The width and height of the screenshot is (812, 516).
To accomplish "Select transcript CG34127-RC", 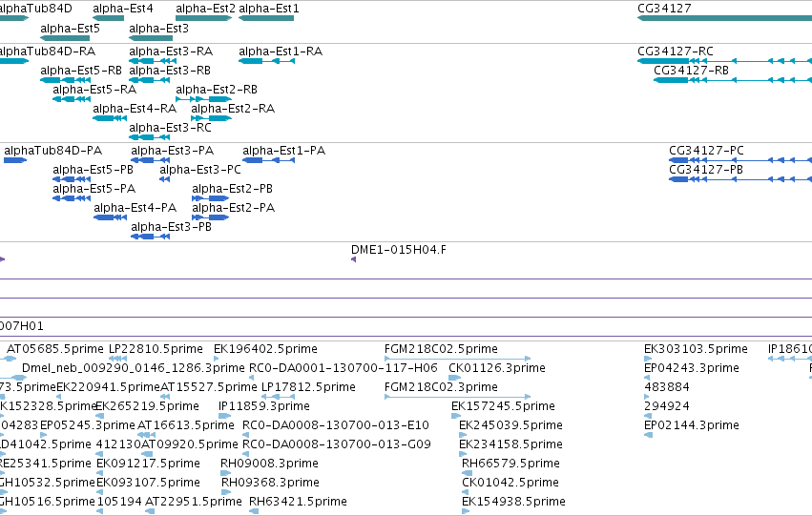I will 724,61.
